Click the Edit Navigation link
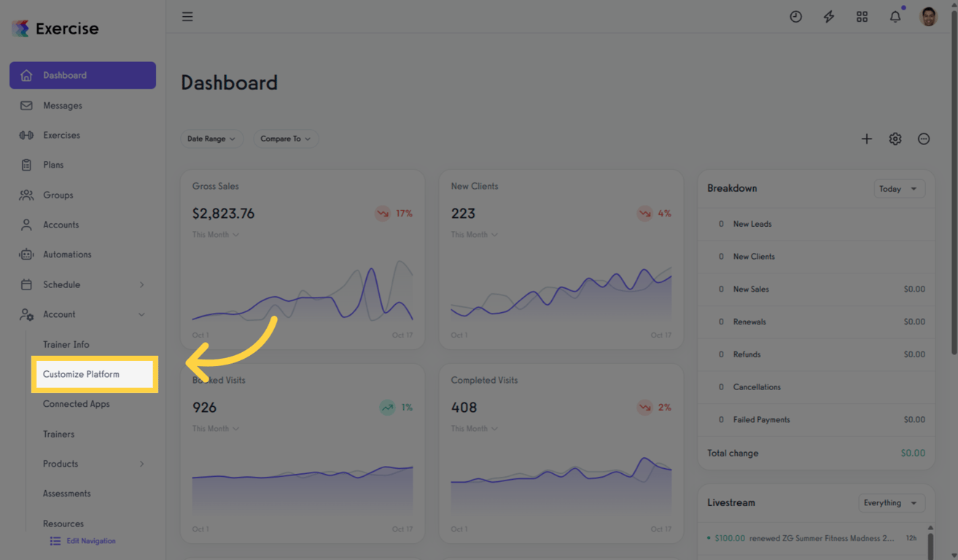The width and height of the screenshot is (958, 560). (x=90, y=540)
